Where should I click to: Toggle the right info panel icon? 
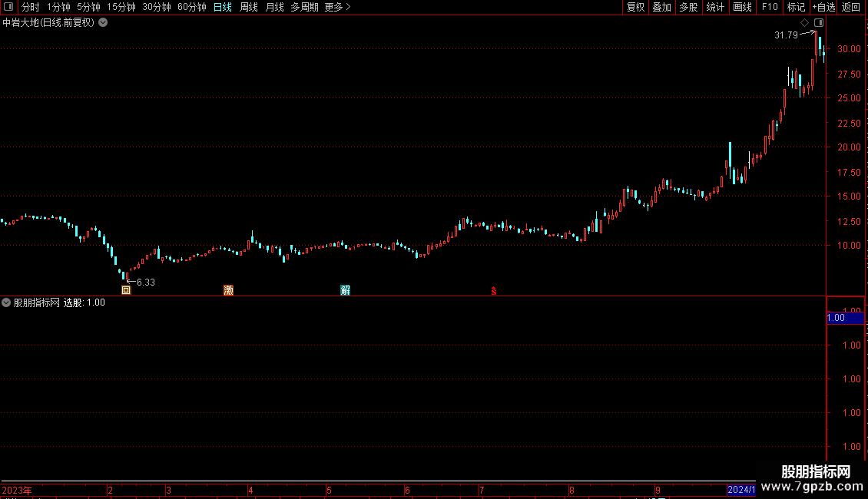[819, 23]
